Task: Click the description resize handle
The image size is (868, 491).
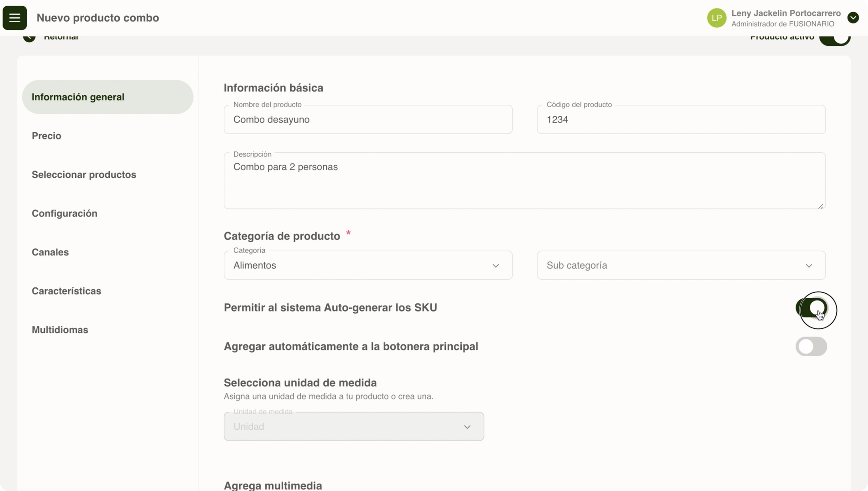Action: click(820, 206)
